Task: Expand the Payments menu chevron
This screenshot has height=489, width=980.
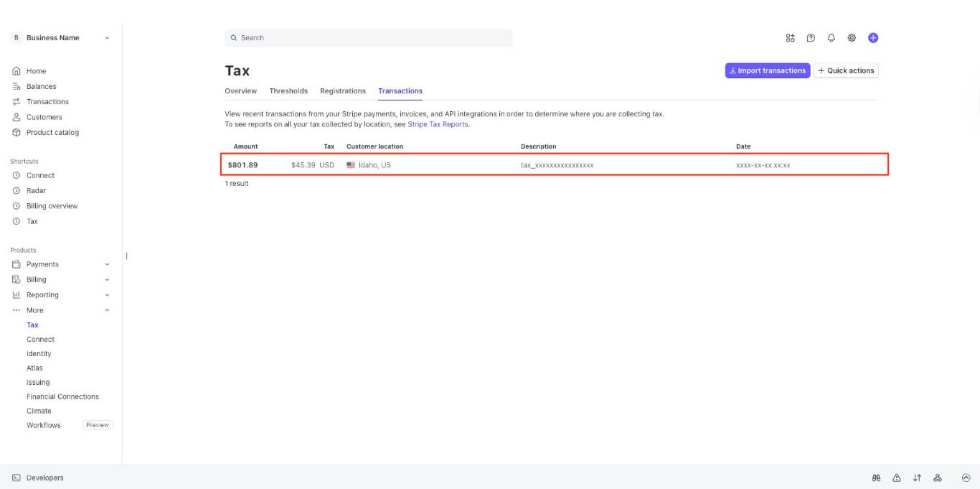Action: coord(108,264)
